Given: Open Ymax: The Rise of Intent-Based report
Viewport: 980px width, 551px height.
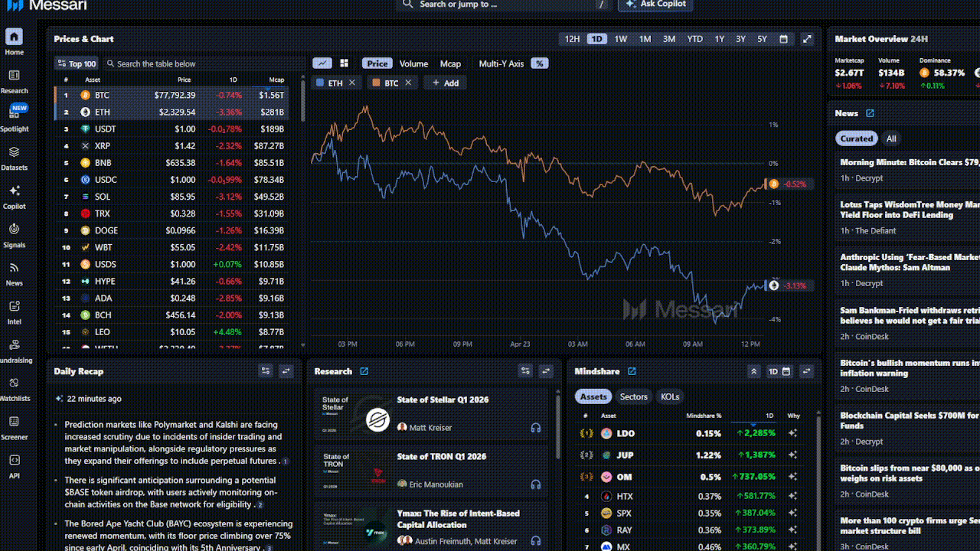Looking at the screenshot, I should point(458,519).
